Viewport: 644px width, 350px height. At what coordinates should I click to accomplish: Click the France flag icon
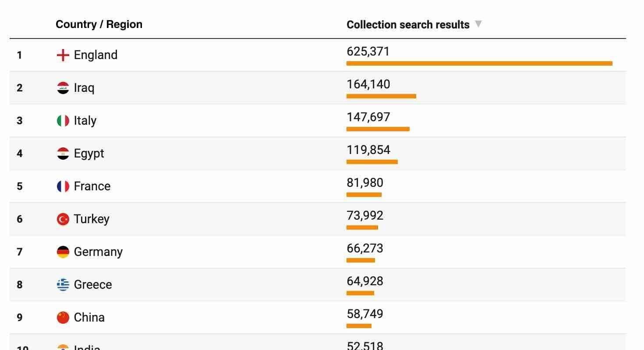[x=63, y=186]
